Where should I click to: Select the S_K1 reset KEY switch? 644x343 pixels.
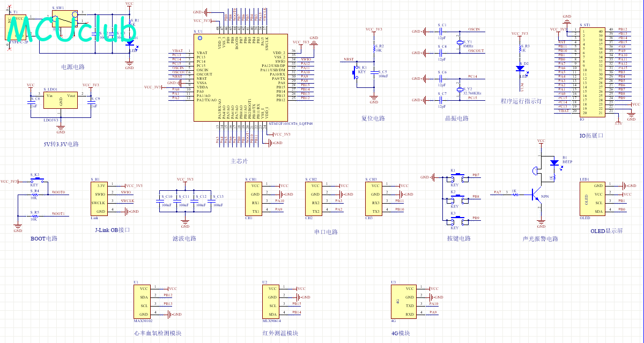pyautogui.click(x=354, y=71)
